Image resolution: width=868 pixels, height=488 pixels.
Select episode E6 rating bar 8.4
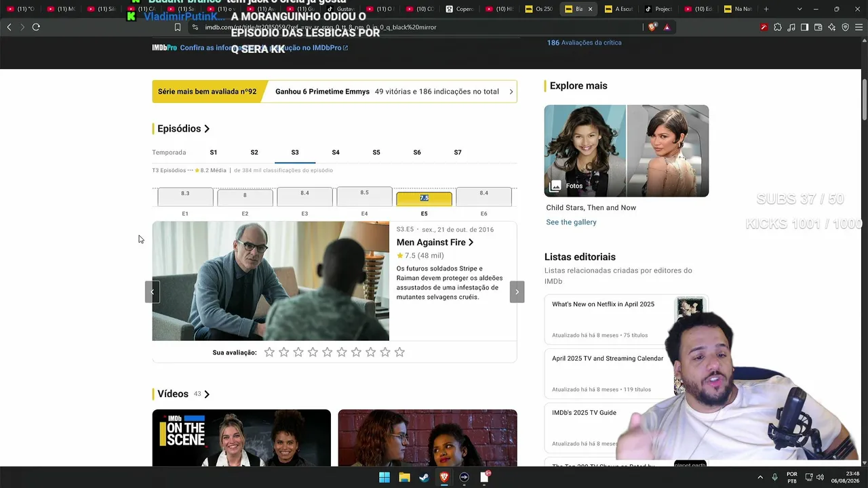click(484, 197)
